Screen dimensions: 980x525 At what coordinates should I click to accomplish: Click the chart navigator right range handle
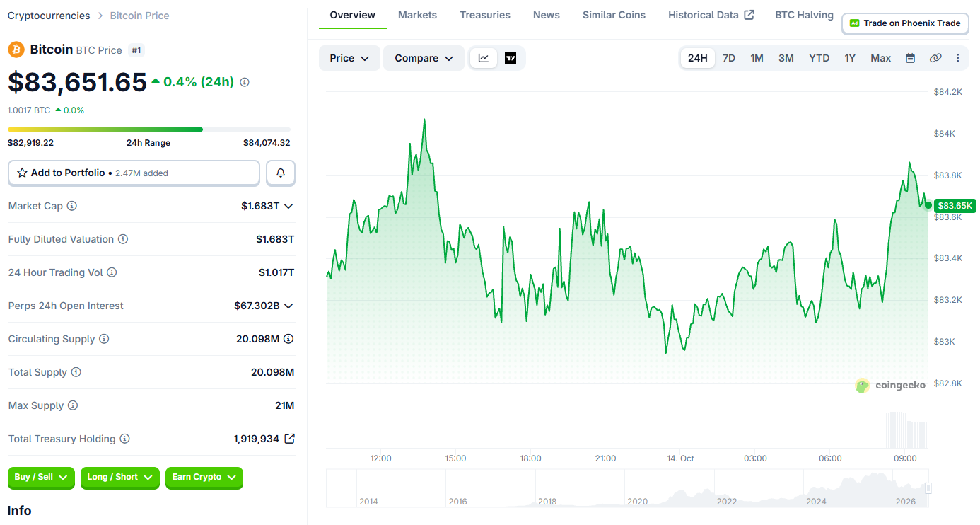[928, 488]
